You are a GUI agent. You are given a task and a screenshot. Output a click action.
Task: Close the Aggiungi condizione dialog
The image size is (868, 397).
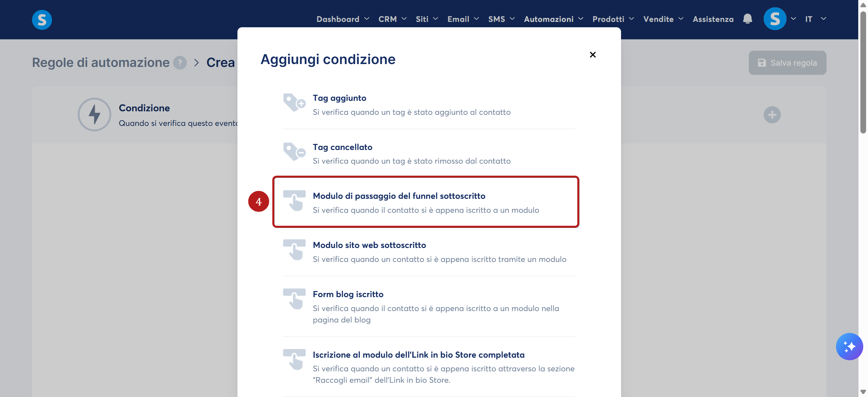point(593,55)
